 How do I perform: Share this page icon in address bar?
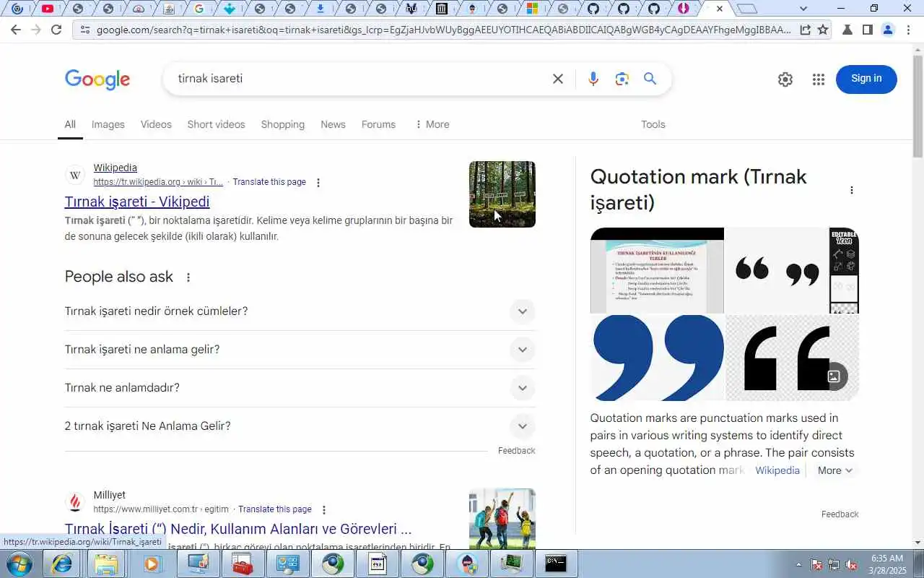805,30
